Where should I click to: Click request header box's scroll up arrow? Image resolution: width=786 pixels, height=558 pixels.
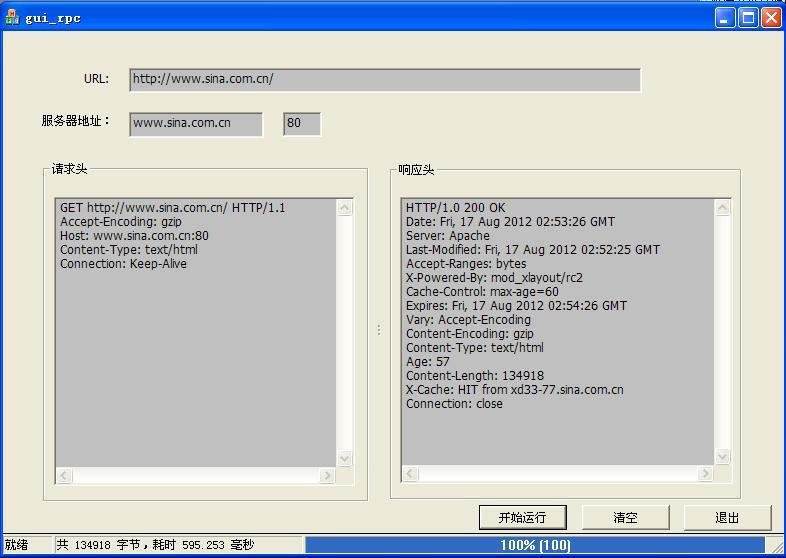point(344,208)
